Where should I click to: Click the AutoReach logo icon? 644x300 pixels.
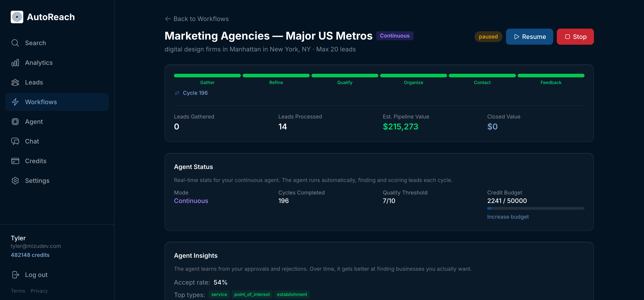(x=17, y=17)
